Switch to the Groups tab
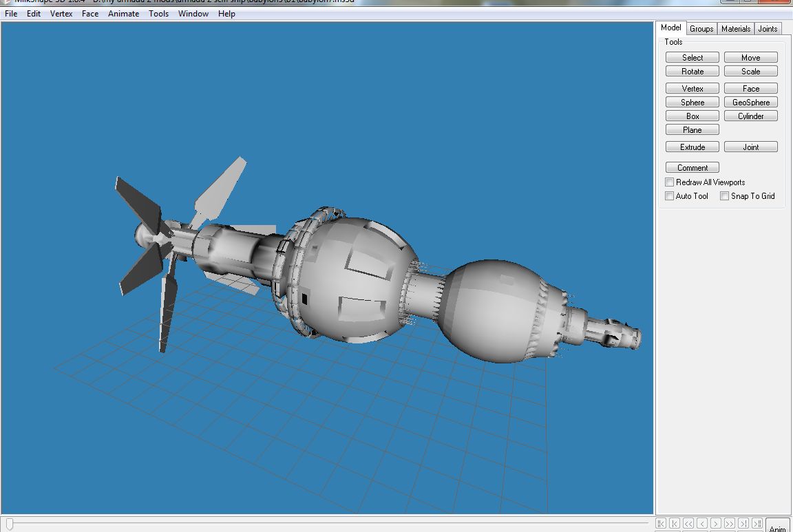Image resolution: width=793 pixels, height=532 pixels. pyautogui.click(x=701, y=29)
